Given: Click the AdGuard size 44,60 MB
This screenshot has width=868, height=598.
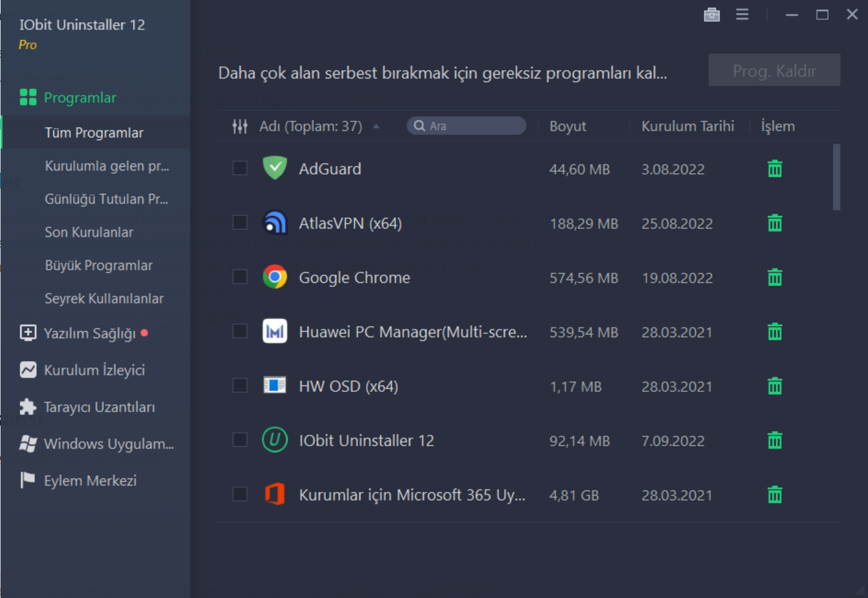Looking at the screenshot, I should [579, 169].
